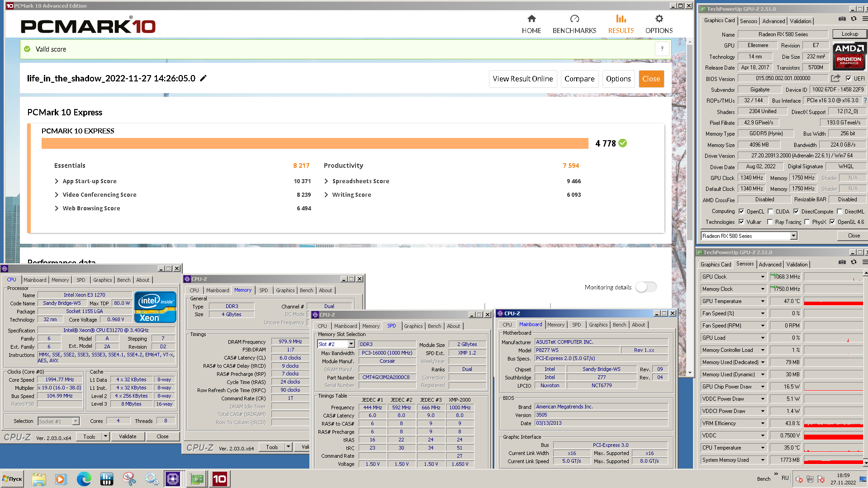Viewport: 868px width, 488px height.
Task: Toggle DirectML checkbox
Action: pos(840,211)
